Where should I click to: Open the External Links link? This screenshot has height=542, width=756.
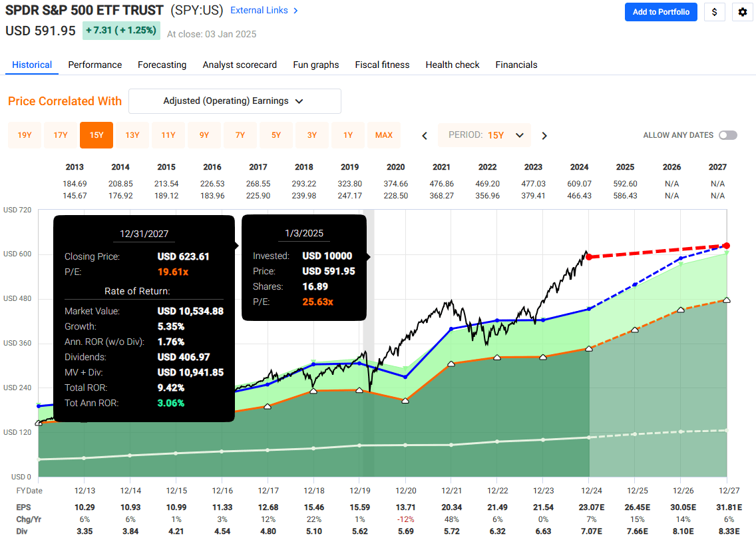[x=259, y=10]
